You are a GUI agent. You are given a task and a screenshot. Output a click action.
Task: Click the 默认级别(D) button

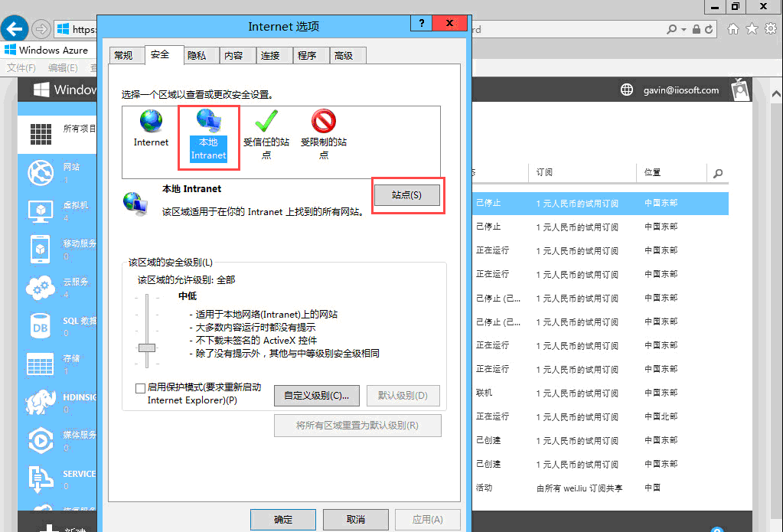tap(403, 396)
